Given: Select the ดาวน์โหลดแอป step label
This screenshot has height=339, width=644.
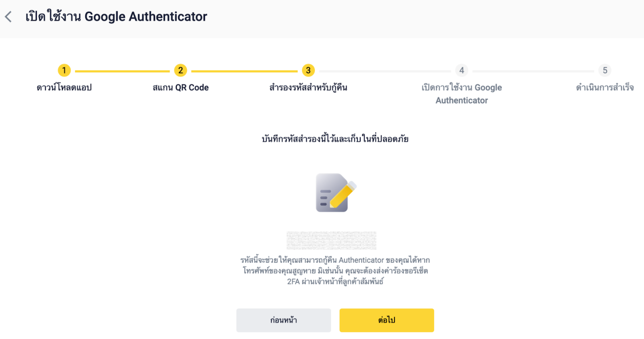Looking at the screenshot, I should pyautogui.click(x=64, y=88).
